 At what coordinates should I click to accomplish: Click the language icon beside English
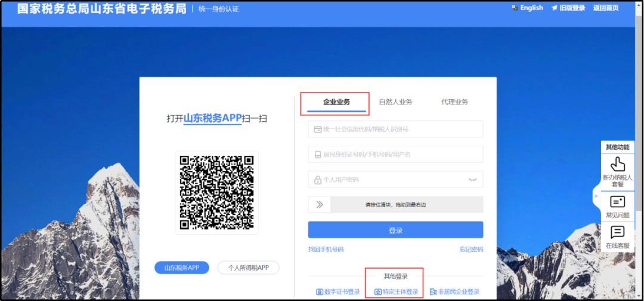point(515,8)
